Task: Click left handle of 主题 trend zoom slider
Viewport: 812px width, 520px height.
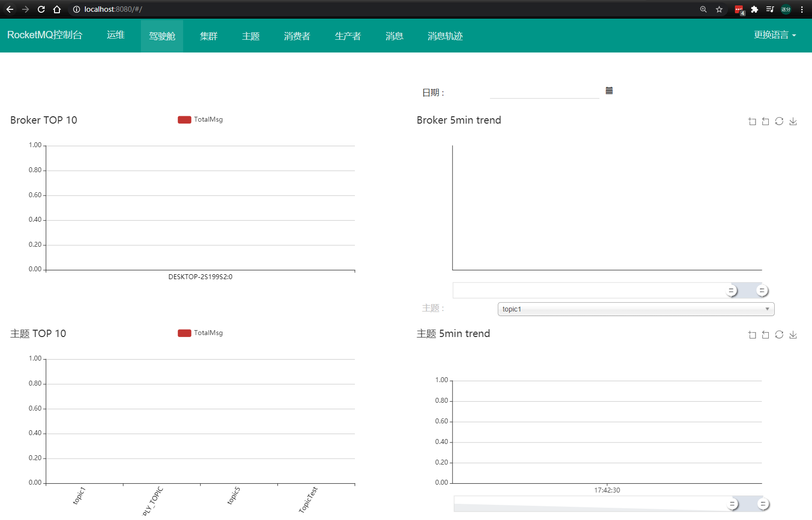Action: pyautogui.click(x=732, y=504)
